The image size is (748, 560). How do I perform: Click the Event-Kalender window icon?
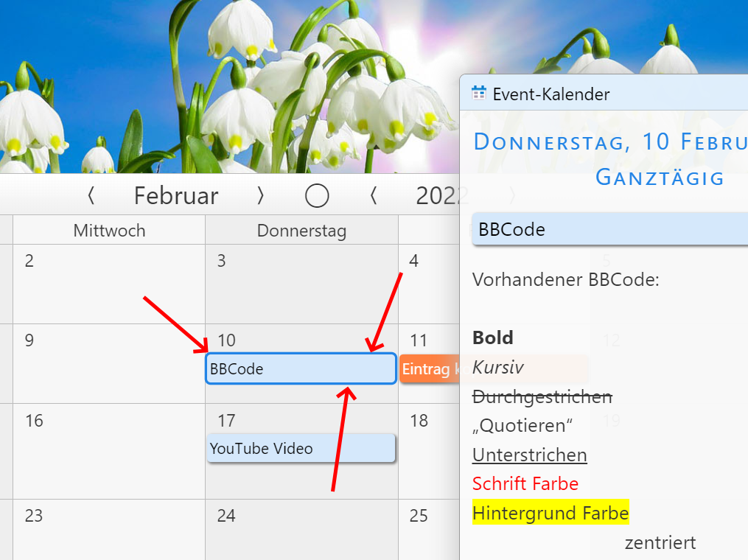(479, 94)
